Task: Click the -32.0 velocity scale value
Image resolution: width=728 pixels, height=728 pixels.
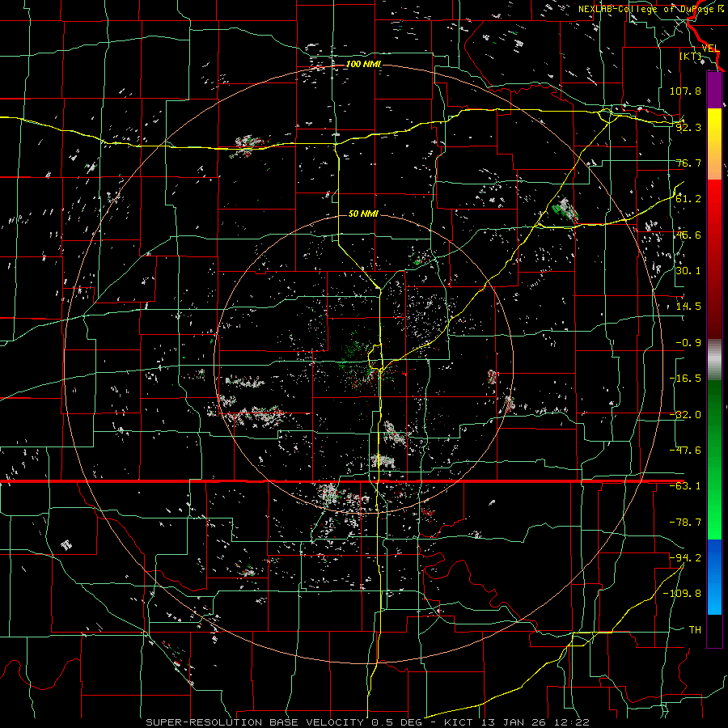Action: (685, 415)
